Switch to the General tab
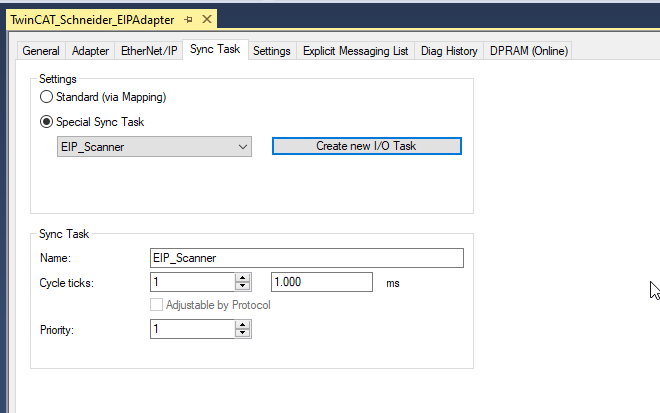 click(x=41, y=51)
